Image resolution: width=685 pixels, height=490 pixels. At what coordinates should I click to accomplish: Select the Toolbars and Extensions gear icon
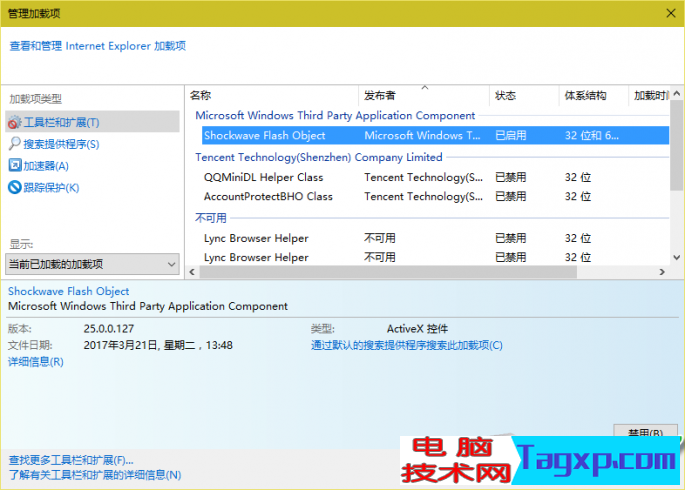coord(14,122)
